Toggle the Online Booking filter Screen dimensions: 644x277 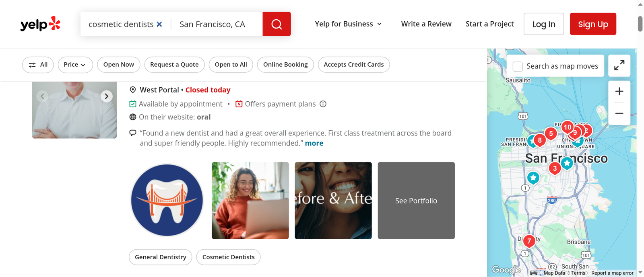click(x=285, y=65)
